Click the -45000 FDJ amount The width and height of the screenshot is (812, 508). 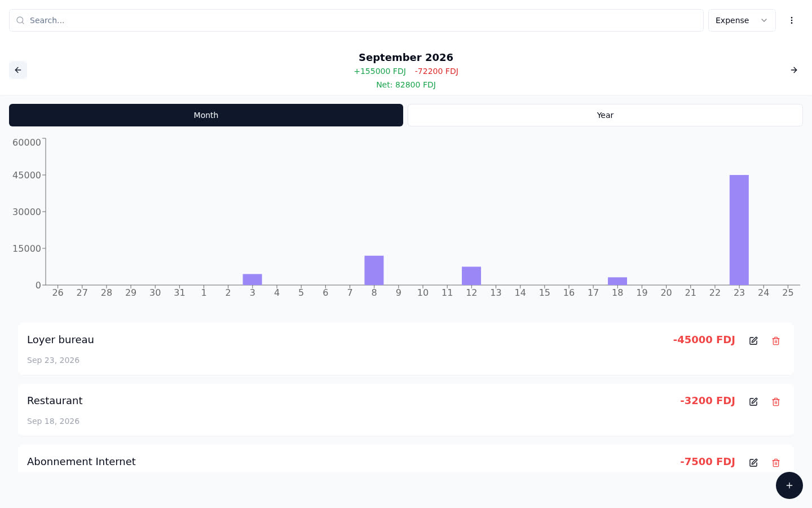[x=704, y=340]
